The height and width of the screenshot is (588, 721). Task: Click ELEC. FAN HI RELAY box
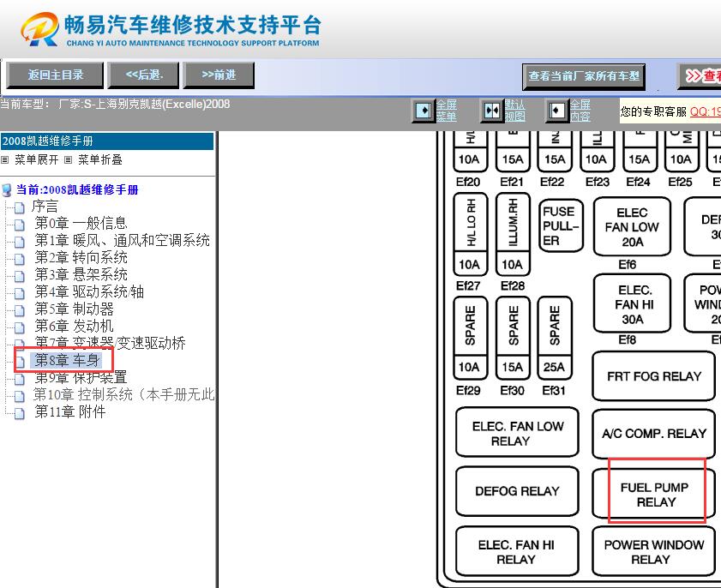(x=517, y=552)
